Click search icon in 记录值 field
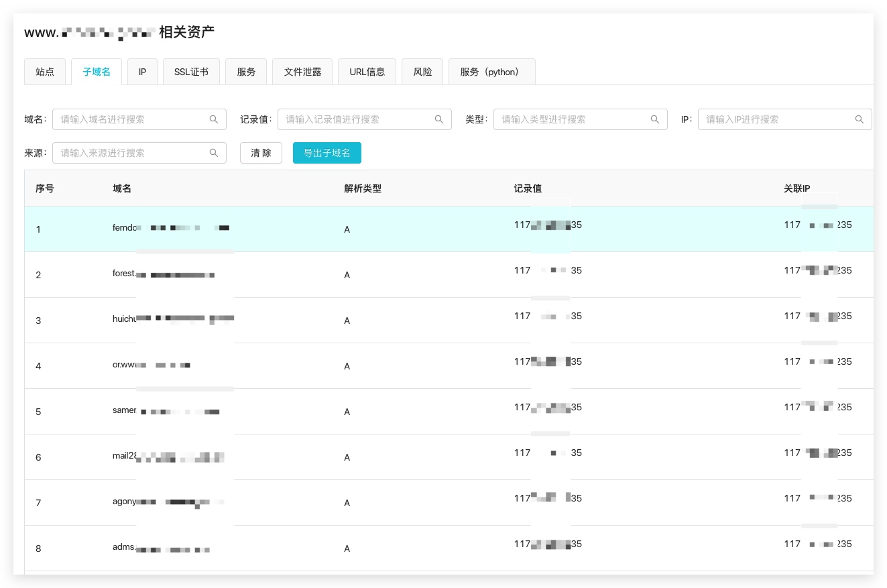Image resolution: width=887 pixels, height=588 pixels. (439, 119)
